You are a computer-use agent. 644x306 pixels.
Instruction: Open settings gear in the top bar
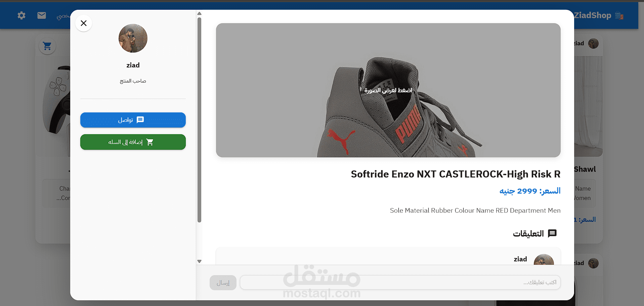[x=22, y=15]
